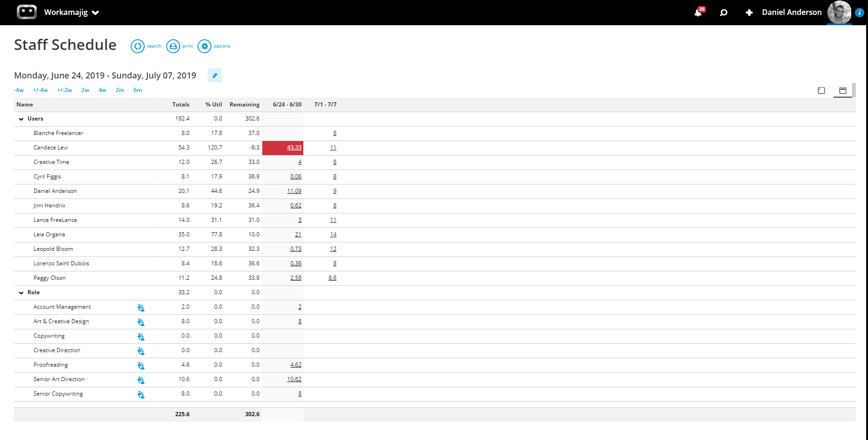
Task: Select the Candace Levi row name
Action: [50, 148]
